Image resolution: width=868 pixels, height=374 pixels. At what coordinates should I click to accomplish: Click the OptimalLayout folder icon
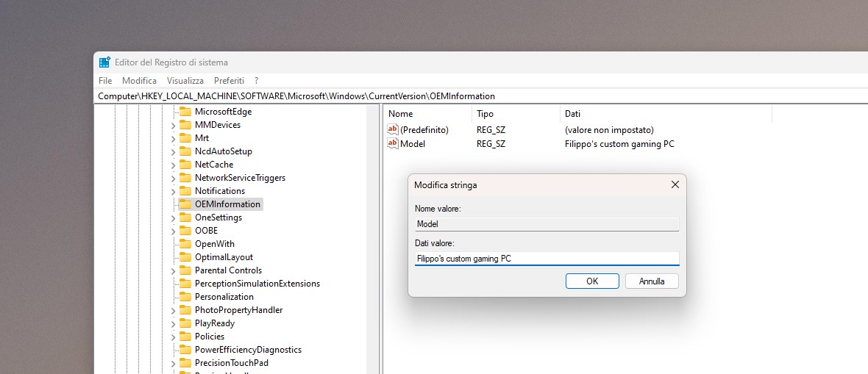185,257
